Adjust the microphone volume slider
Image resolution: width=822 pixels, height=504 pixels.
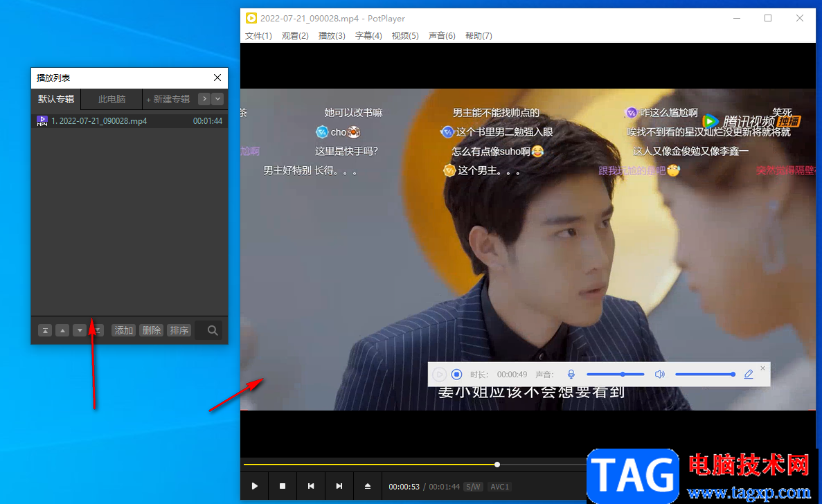[x=616, y=374]
